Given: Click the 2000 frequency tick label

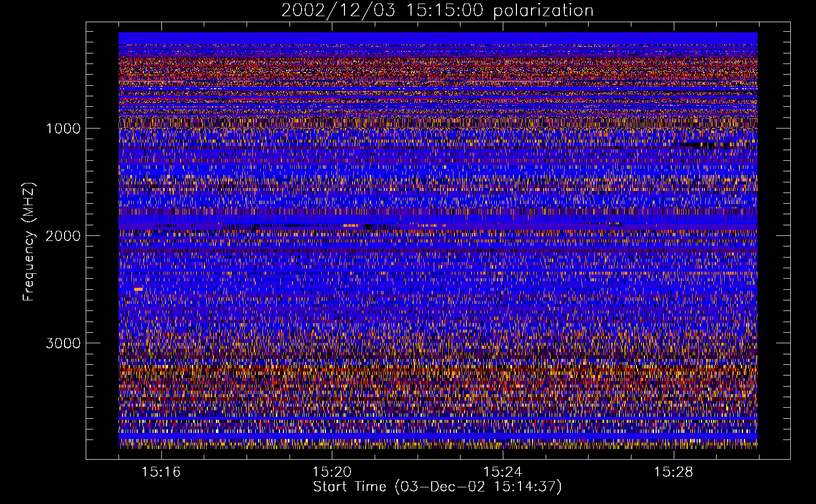Looking at the screenshot, I should [x=63, y=236].
